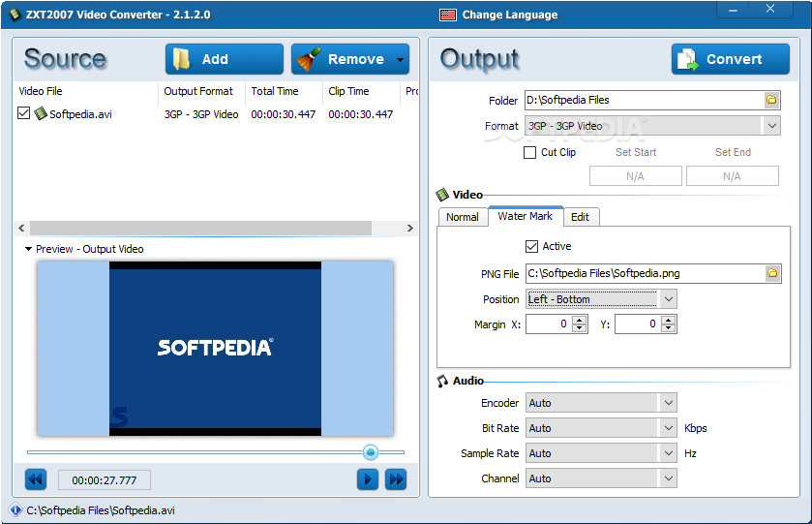
Task: Click the 3GP - 3GP Video format cell
Action: click(201, 114)
